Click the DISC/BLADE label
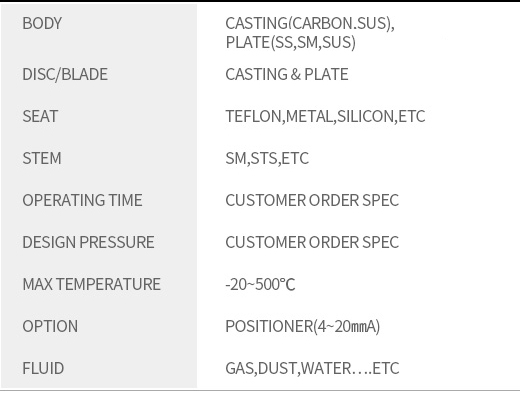The width and height of the screenshot is (520, 396). coord(65,74)
